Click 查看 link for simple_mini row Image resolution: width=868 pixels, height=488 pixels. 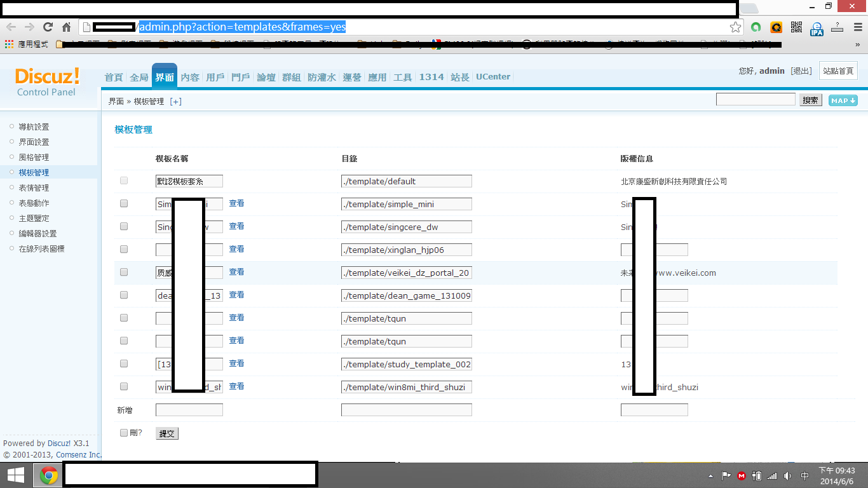click(x=236, y=203)
